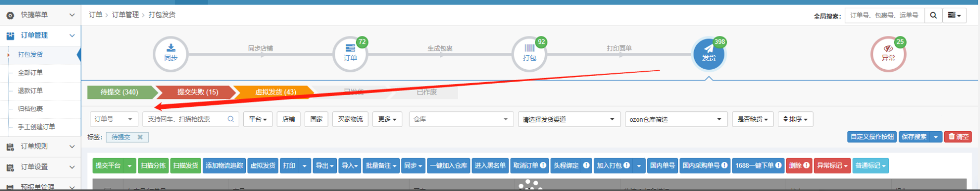Open the 订单号 search type dropdown

114,119
